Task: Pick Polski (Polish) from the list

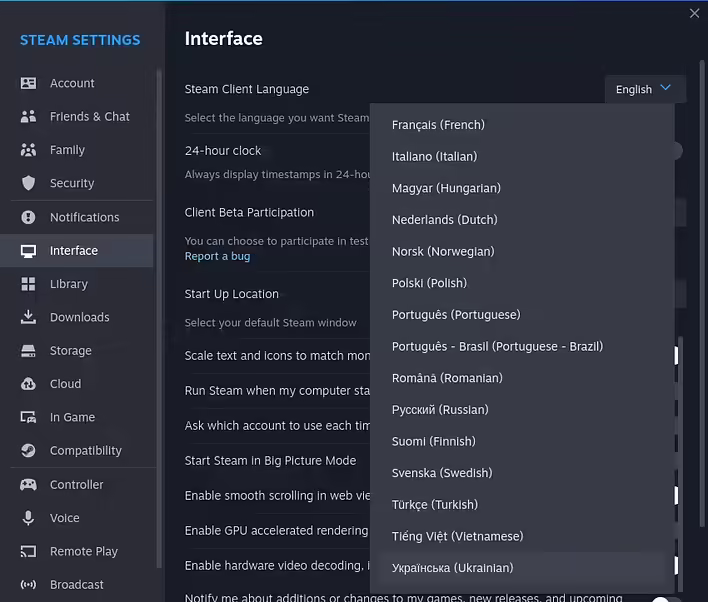Action: 522,283
